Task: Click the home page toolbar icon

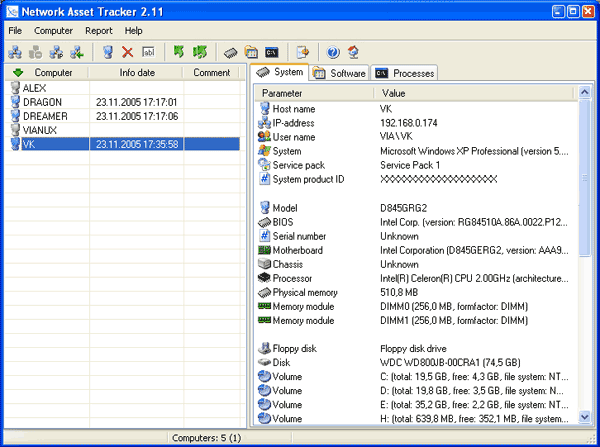Action: [354, 52]
